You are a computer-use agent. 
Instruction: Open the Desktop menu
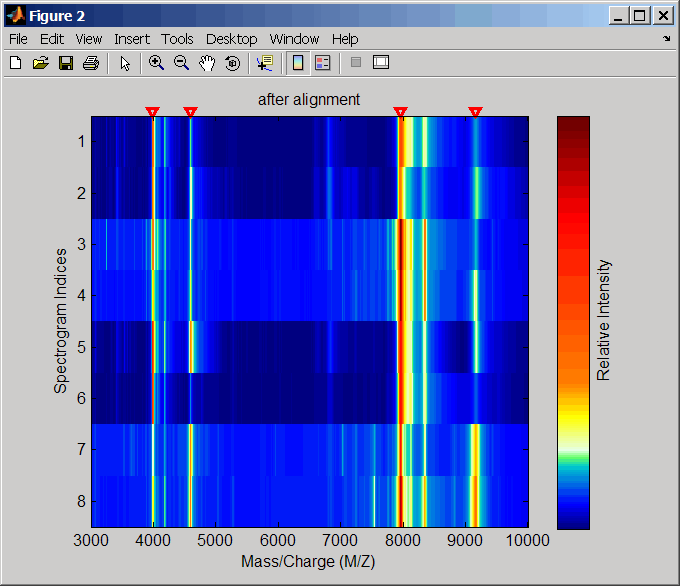pos(231,39)
